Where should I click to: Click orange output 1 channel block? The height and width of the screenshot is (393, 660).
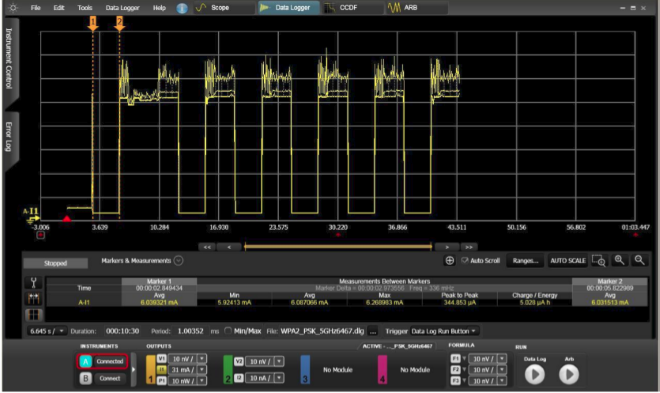click(151, 369)
